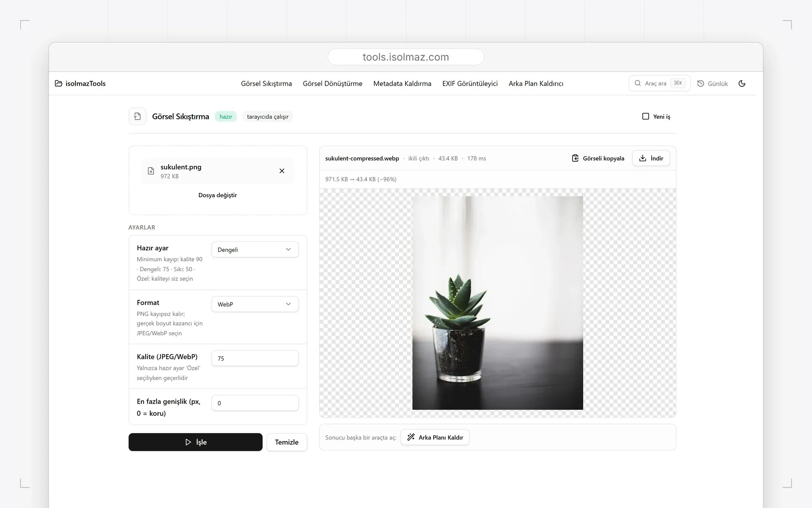This screenshot has width=812, height=508.
Task: Click the ⌘K shortcut badge
Action: tap(678, 83)
